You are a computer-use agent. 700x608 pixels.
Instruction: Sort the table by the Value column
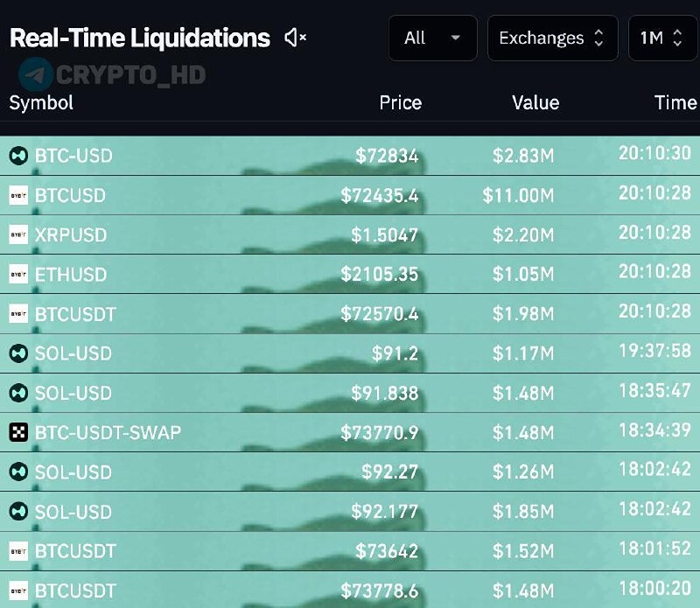[x=535, y=102]
